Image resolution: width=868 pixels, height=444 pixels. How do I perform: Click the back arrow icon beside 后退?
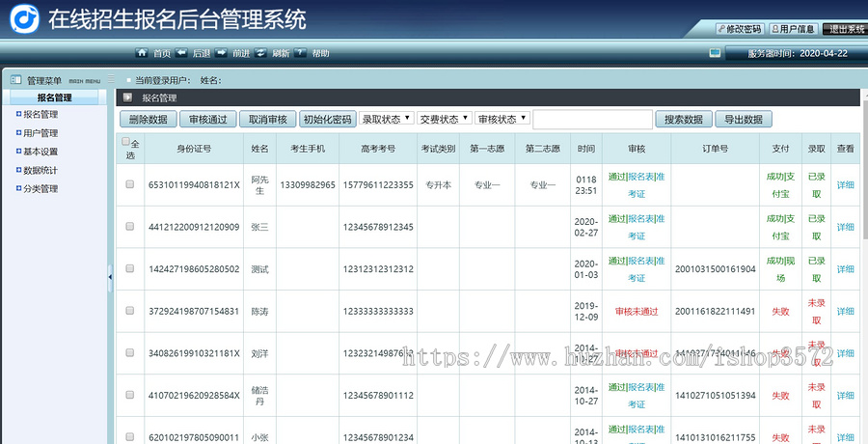181,53
